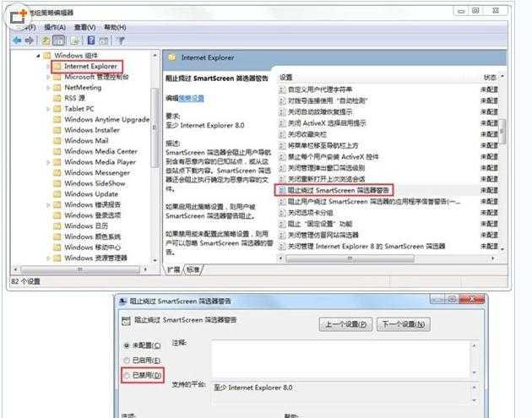The image size is (532, 418).
Task: Click the Export list toolbar icon
Action: [75, 41]
